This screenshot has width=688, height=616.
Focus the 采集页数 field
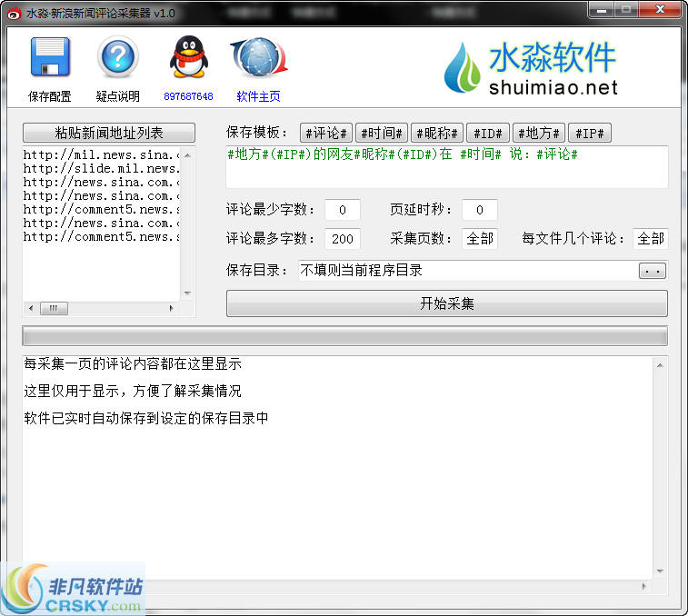click(x=480, y=239)
